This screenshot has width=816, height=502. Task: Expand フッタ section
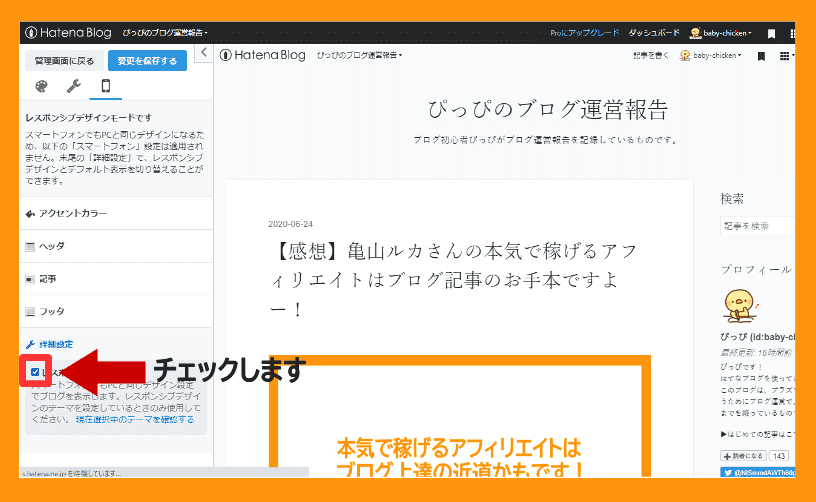point(116,312)
